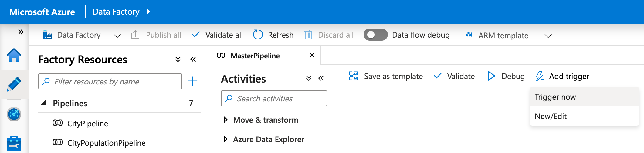Screen dimensions: 644x153
Task: Click Microsoft Azure header link
Action: (x=42, y=12)
